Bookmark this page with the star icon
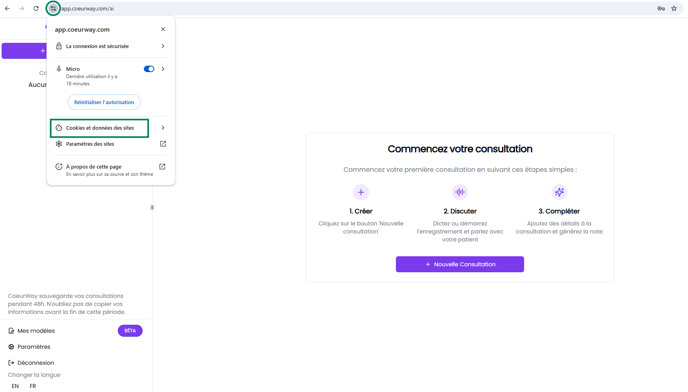The image size is (688, 392). [x=674, y=8]
